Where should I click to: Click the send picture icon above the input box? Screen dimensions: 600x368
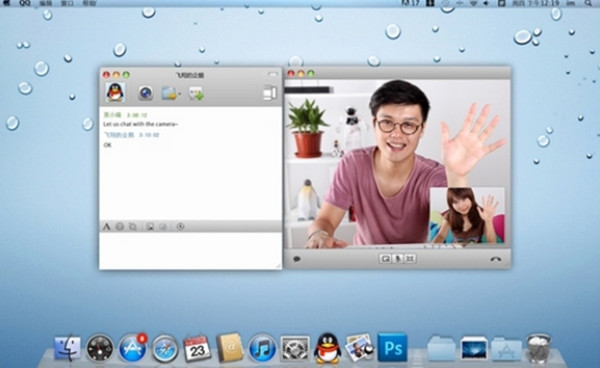(x=150, y=227)
